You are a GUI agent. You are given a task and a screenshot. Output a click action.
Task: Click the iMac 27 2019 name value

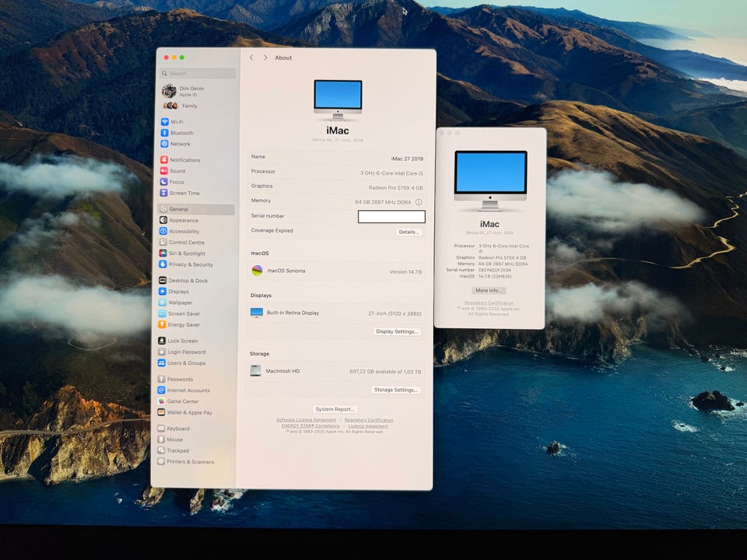407,159
